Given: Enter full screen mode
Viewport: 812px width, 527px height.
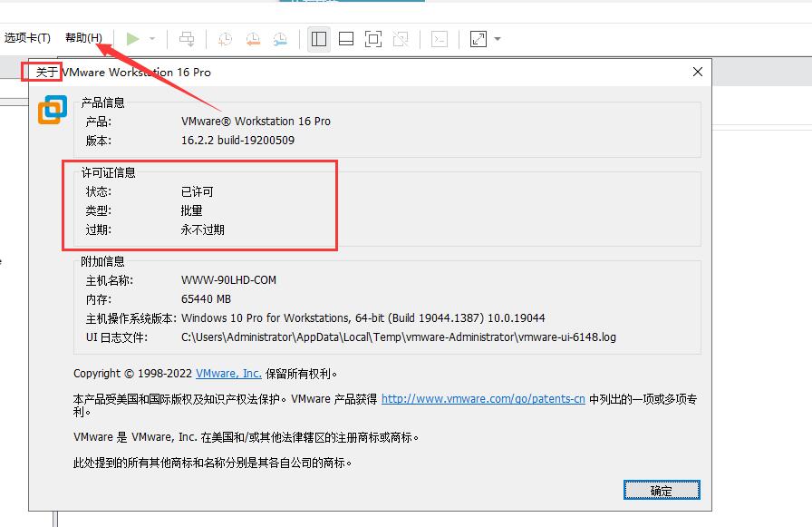Looking at the screenshot, I should click(x=373, y=39).
